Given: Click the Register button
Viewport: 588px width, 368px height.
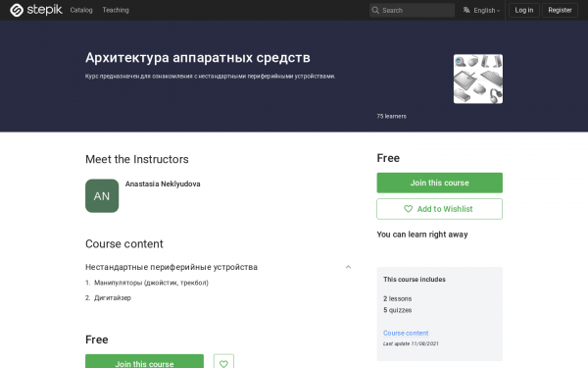Looking at the screenshot, I should (560, 10).
